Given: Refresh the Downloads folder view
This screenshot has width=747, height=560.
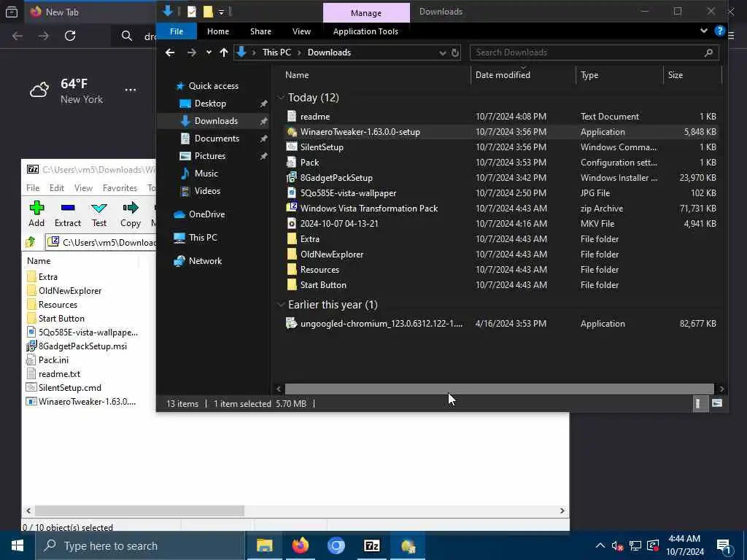Looking at the screenshot, I should tap(455, 52).
